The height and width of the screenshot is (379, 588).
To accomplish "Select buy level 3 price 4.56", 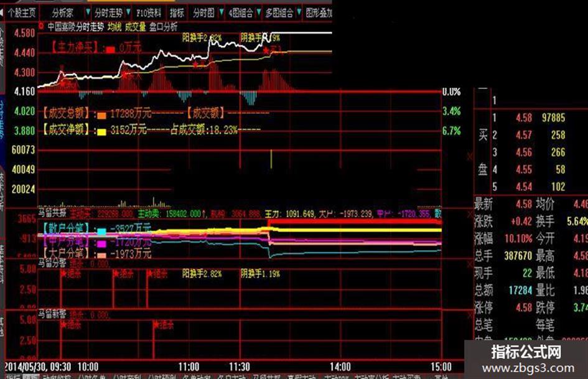I will point(523,152).
